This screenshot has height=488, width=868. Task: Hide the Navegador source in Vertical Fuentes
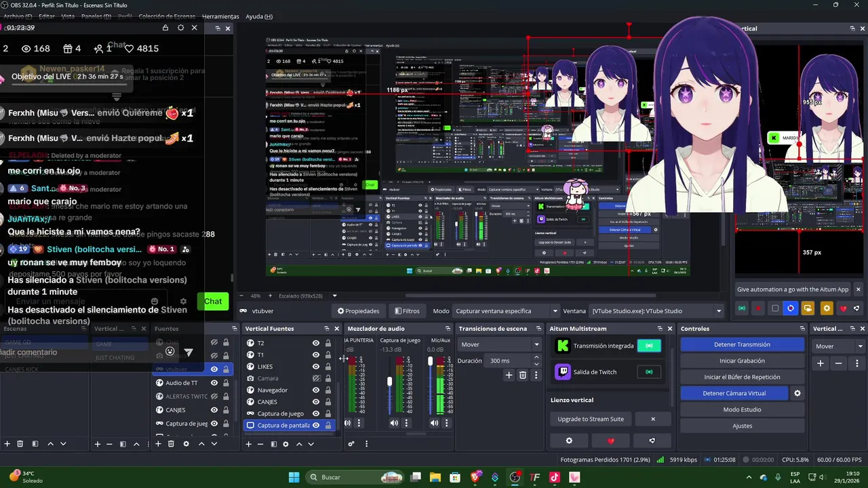pyautogui.click(x=316, y=390)
